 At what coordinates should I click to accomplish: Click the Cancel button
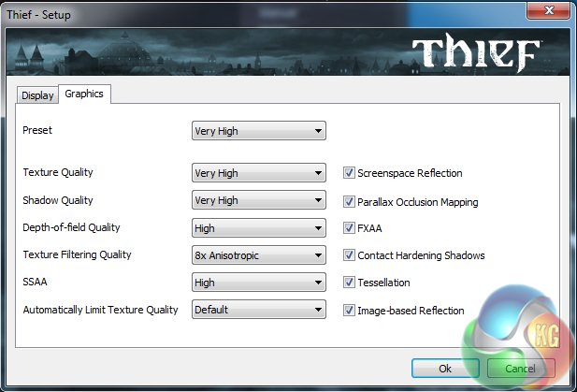point(521,368)
